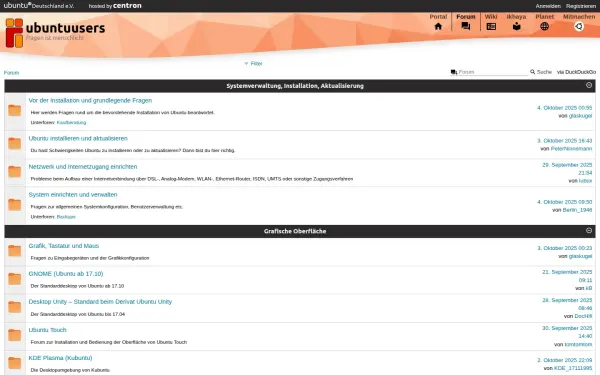Open the Ikhaya news icon
This screenshot has width=600, height=375.
pyautogui.click(x=517, y=26)
